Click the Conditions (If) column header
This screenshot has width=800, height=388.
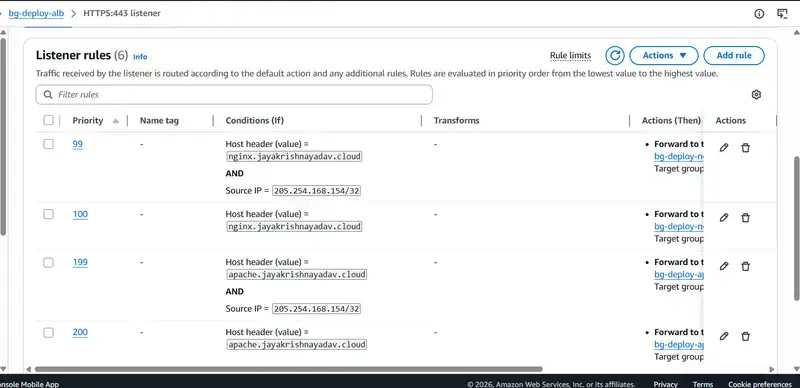[255, 120]
